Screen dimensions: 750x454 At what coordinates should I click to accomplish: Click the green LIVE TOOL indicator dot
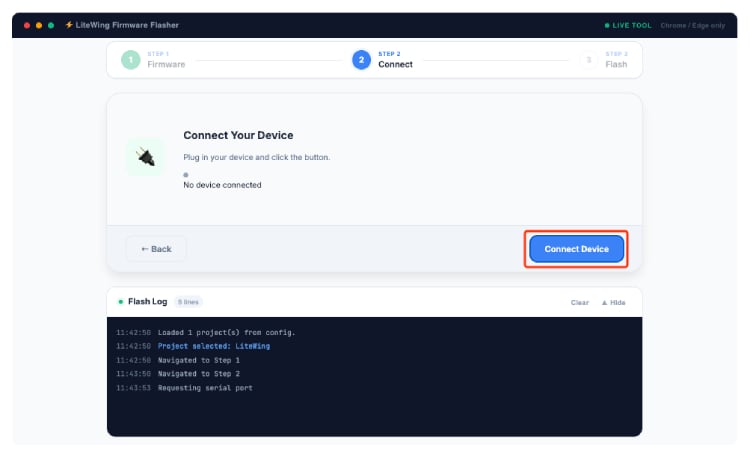coord(606,24)
